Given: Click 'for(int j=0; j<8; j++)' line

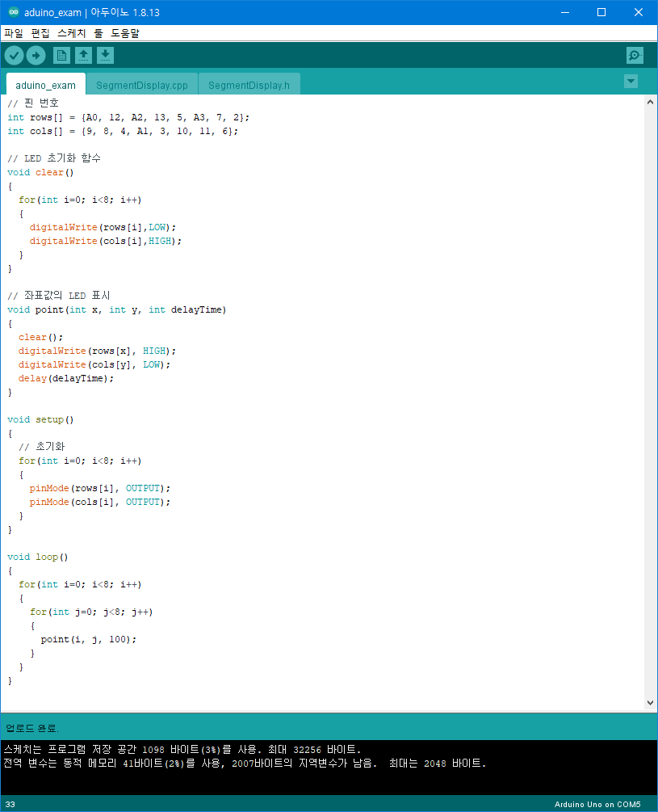Looking at the screenshot, I should 91,612.
